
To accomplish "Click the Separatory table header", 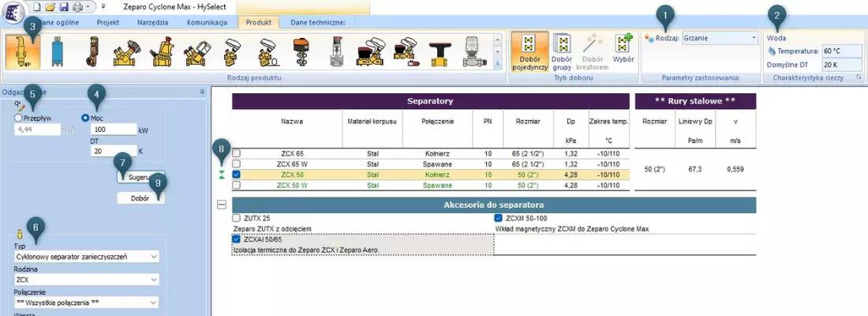I will click(x=431, y=101).
